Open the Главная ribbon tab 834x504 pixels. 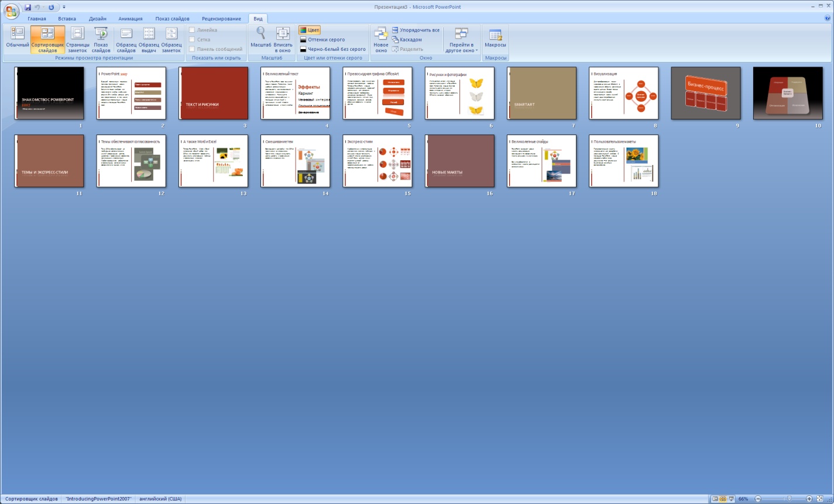[37, 19]
